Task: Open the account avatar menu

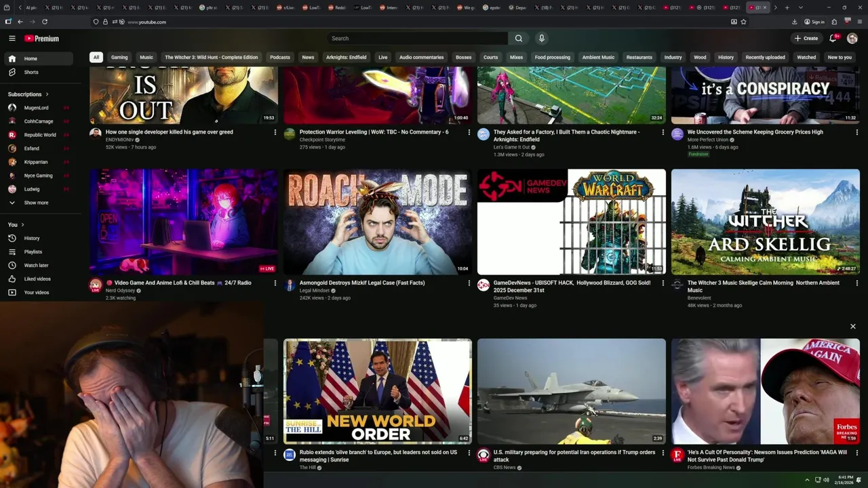Action: click(x=852, y=39)
